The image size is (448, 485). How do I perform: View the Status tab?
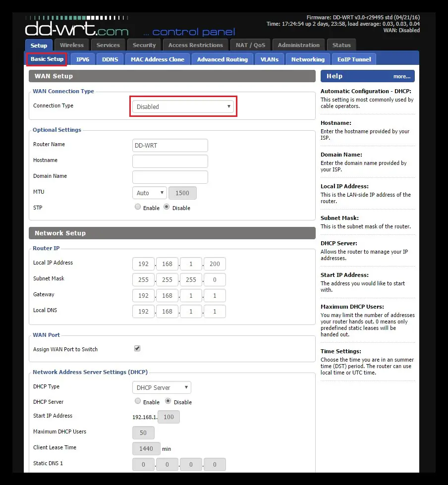341,45
